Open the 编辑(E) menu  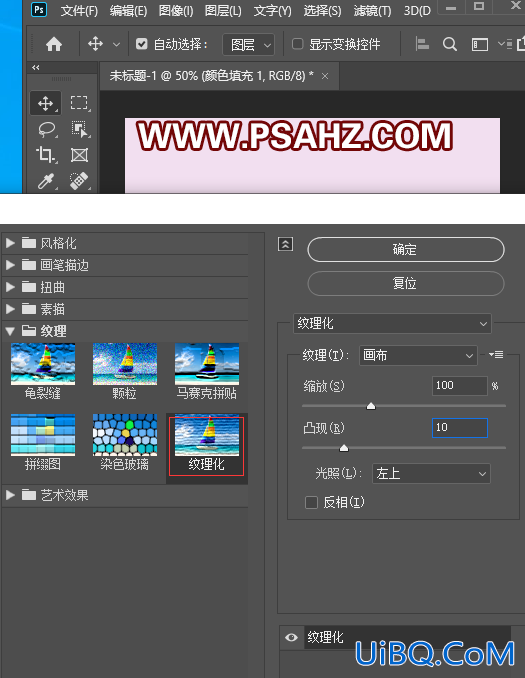pyautogui.click(x=128, y=10)
